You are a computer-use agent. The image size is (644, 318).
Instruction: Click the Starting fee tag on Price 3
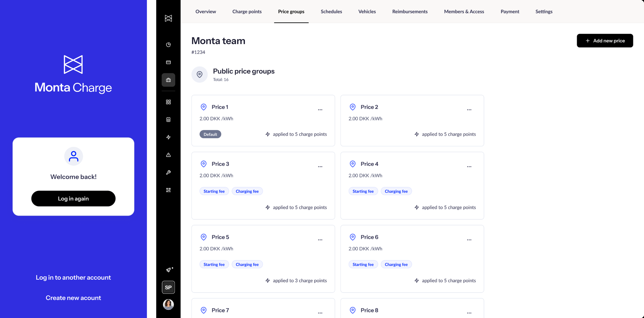[x=214, y=191]
